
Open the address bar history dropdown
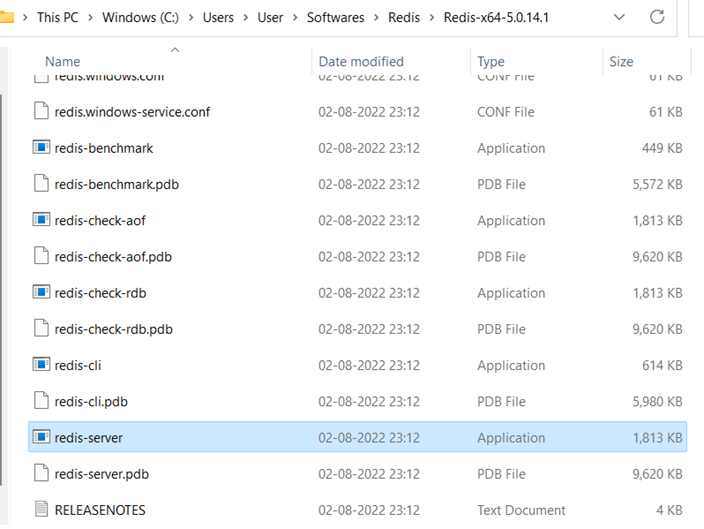[619, 17]
